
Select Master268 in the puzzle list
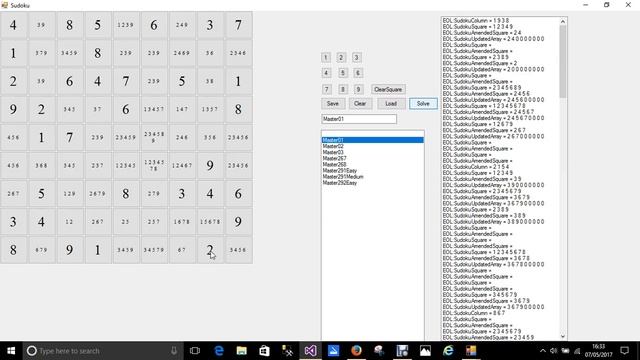[x=372, y=164]
